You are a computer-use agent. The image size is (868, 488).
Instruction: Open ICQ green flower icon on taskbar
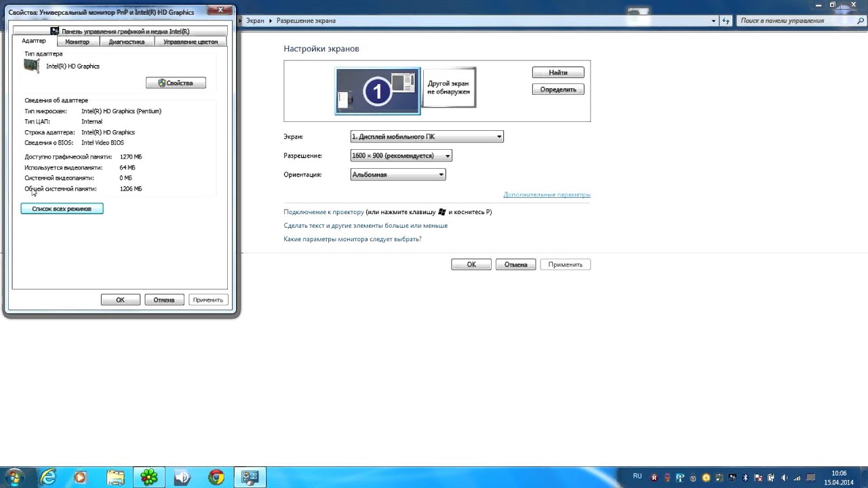coord(149,477)
